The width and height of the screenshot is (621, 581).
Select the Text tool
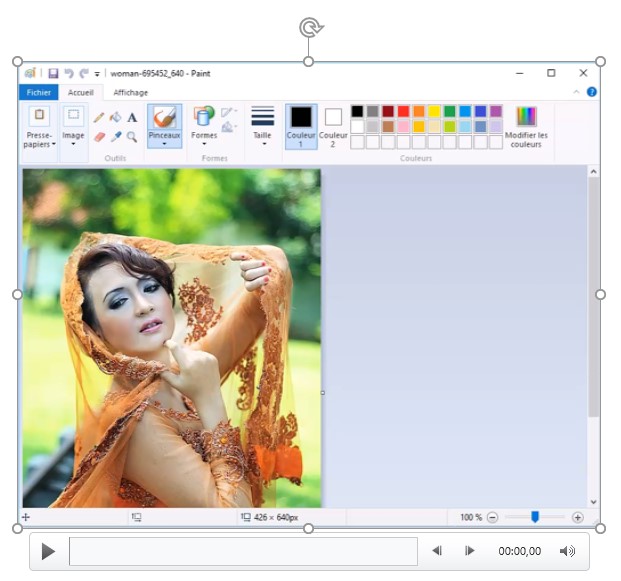132,118
